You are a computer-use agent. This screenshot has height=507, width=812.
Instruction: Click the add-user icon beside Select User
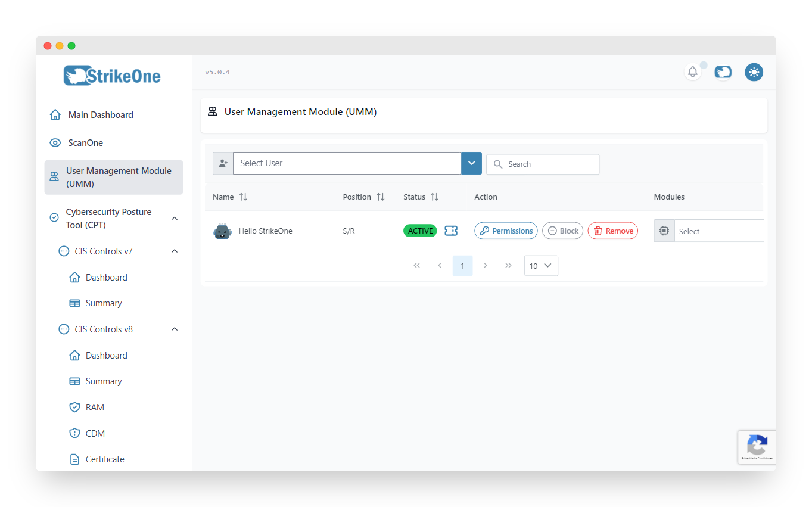click(222, 163)
